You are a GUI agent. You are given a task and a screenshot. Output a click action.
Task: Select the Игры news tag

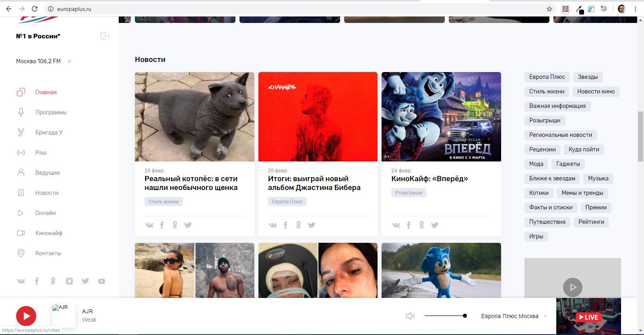click(536, 236)
